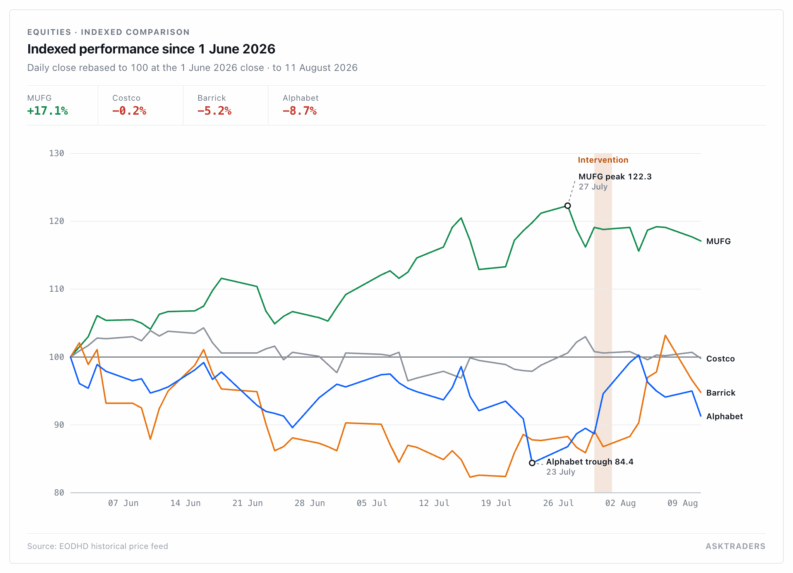The image size is (793, 573).
Task: Click the 'Alphabet trough 84.4' annotation
Action: point(590,462)
